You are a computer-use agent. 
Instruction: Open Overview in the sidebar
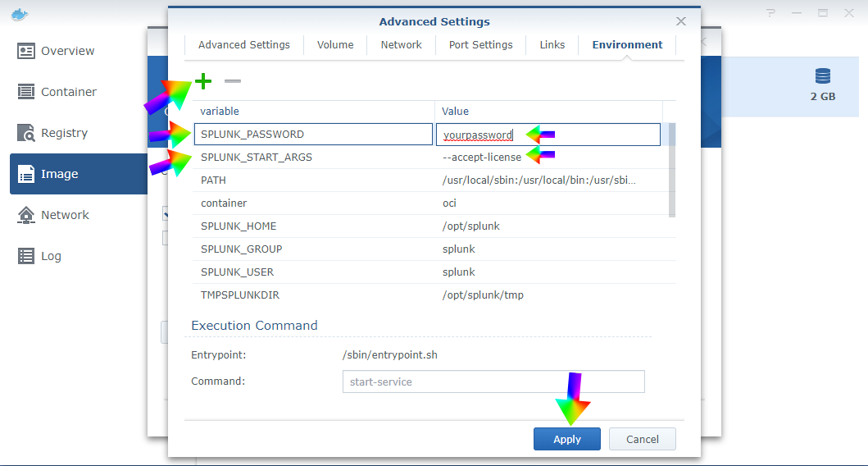pyautogui.click(x=79, y=51)
